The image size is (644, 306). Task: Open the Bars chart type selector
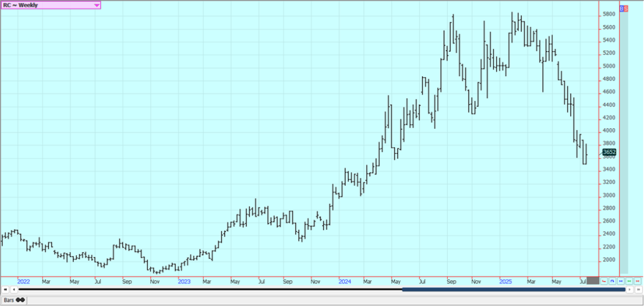point(14,300)
